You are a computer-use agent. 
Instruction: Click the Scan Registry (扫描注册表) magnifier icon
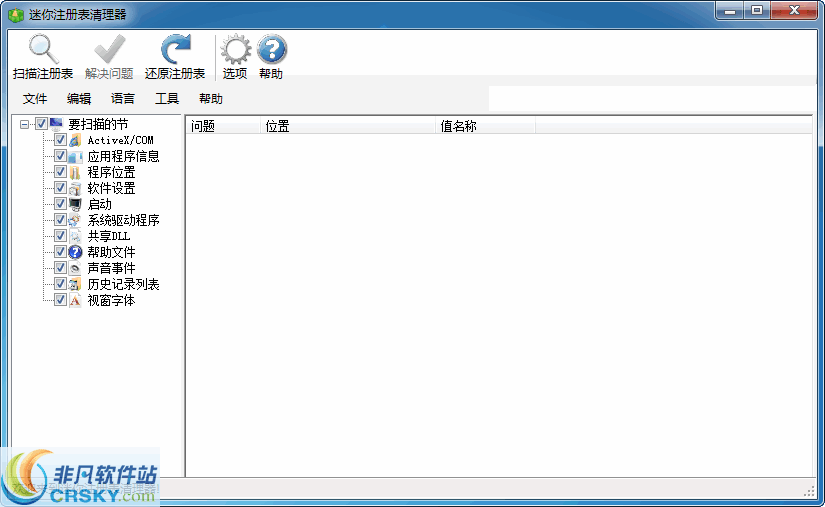click(43, 49)
